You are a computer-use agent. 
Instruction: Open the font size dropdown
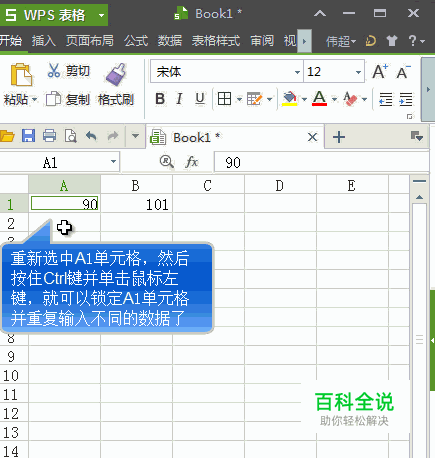pos(358,72)
